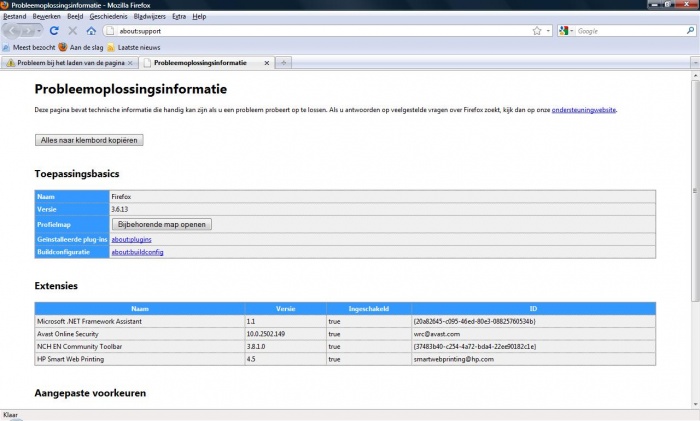
Task: Open the new tab plus button
Action: (283, 63)
